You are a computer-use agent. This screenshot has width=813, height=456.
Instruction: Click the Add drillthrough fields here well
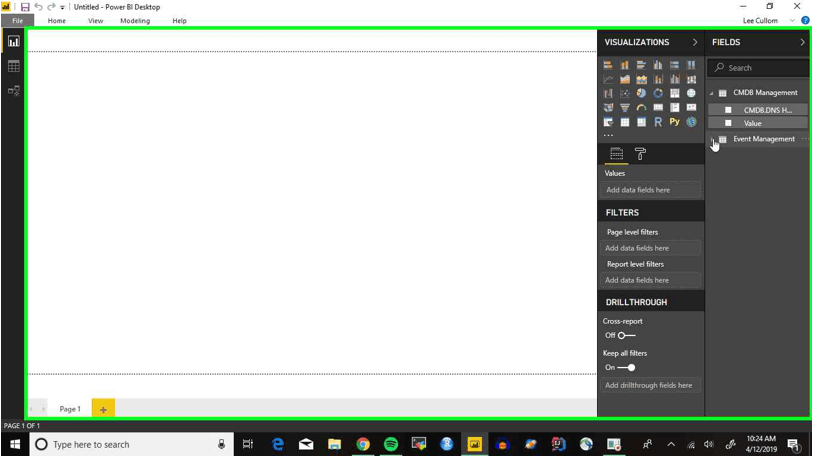point(651,385)
